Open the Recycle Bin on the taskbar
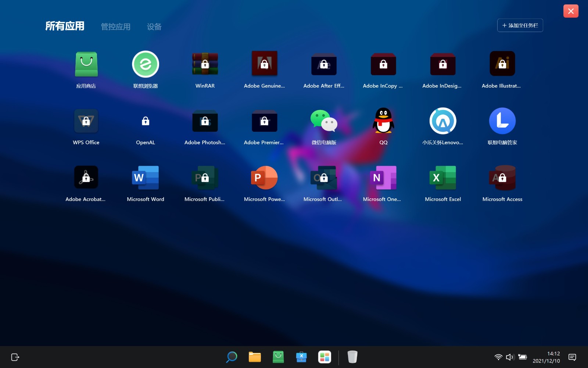Image resolution: width=588 pixels, height=368 pixels. click(352, 357)
